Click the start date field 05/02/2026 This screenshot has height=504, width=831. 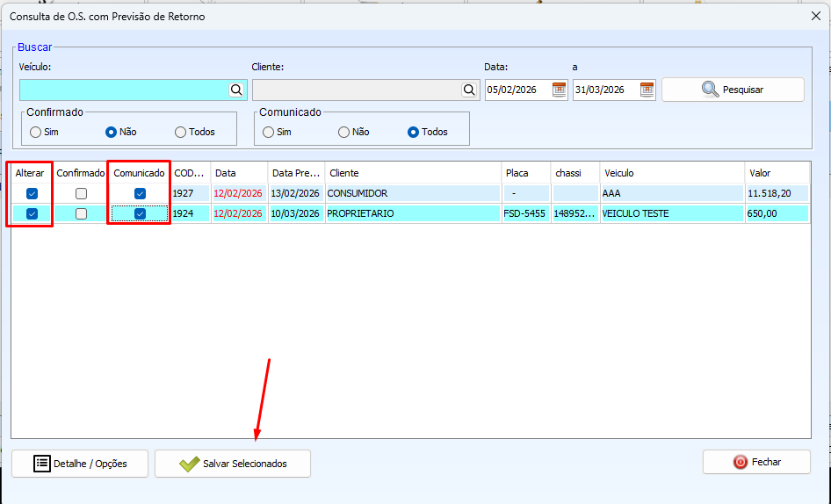pyautogui.click(x=517, y=90)
